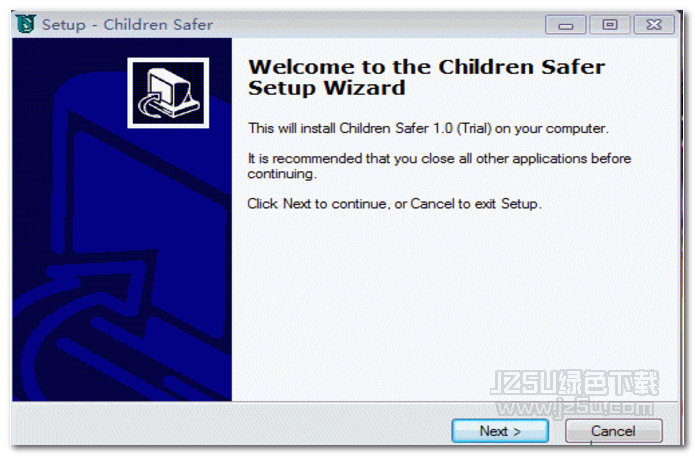The height and width of the screenshot is (456, 695).
Task: Click the "Welcome to the Children Safer" heading
Action: pyautogui.click(x=426, y=67)
